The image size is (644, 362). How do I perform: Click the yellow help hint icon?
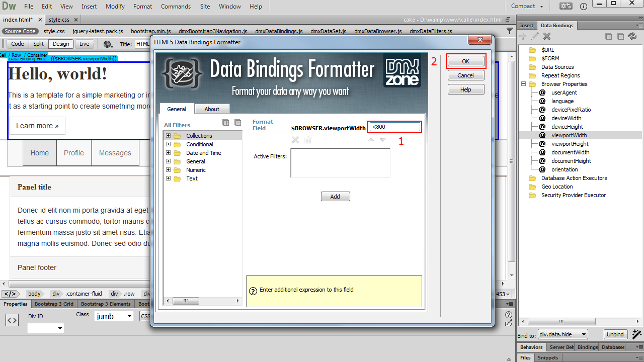click(x=254, y=290)
